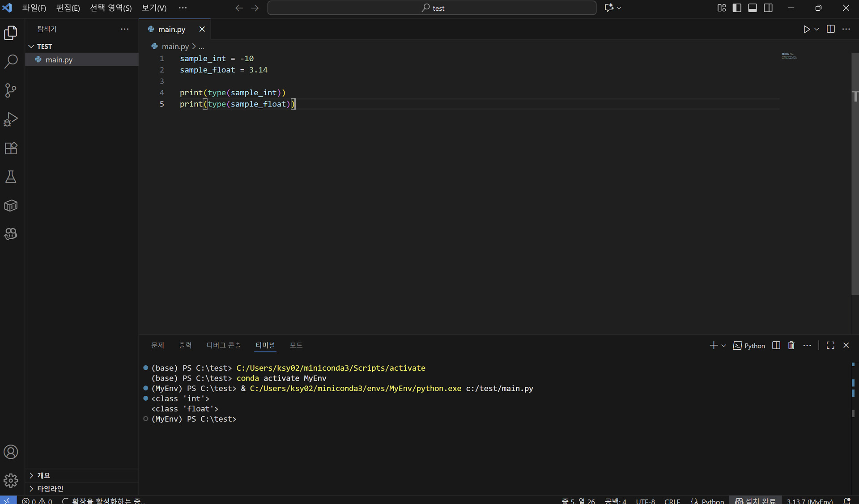Image resolution: width=859 pixels, height=504 pixels.
Task: Open the 파일(F) menu
Action: (x=34, y=8)
